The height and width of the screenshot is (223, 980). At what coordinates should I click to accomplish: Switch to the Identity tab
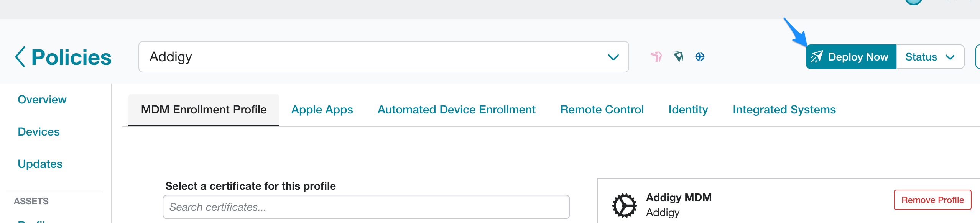(688, 110)
